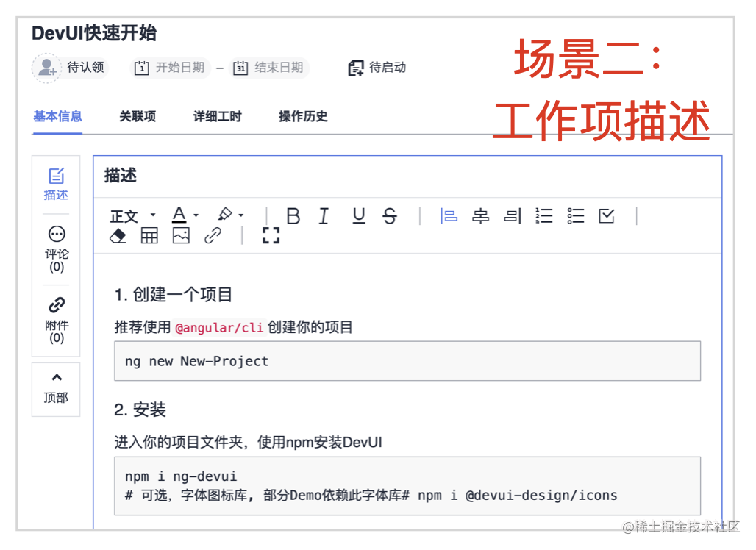
Task: Click the heading 1. 创建一个项目
Action: pyautogui.click(x=174, y=294)
